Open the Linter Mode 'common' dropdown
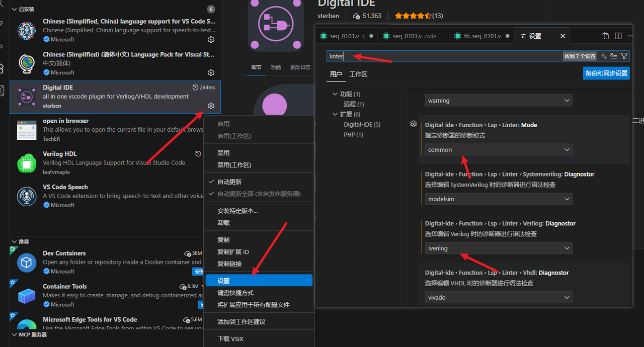This screenshot has height=347, width=644. point(498,150)
